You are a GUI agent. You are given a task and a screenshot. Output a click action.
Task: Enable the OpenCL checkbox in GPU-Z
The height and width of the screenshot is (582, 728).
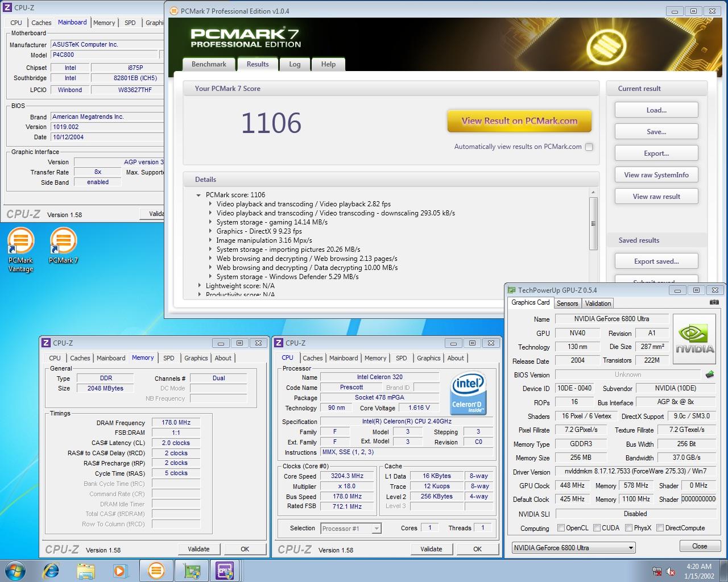[561, 528]
